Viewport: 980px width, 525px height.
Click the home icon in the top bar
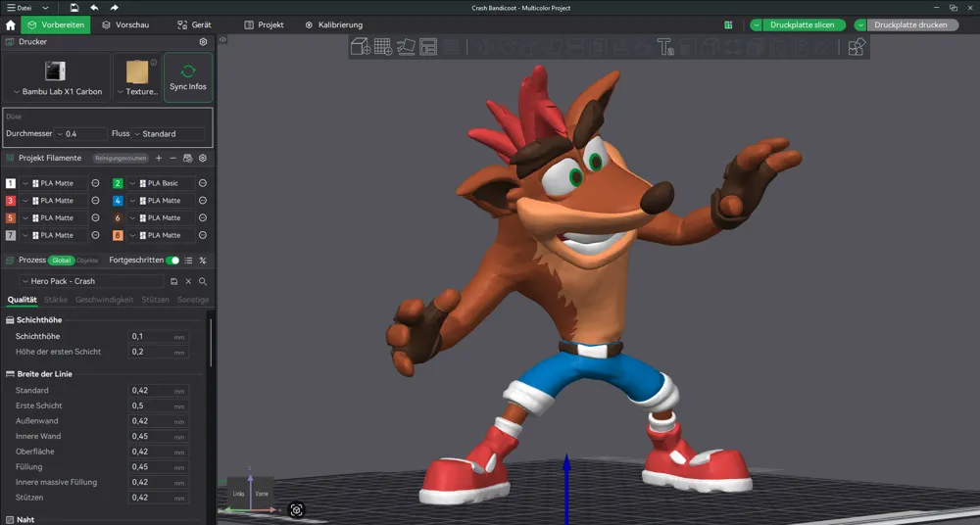[x=10, y=25]
